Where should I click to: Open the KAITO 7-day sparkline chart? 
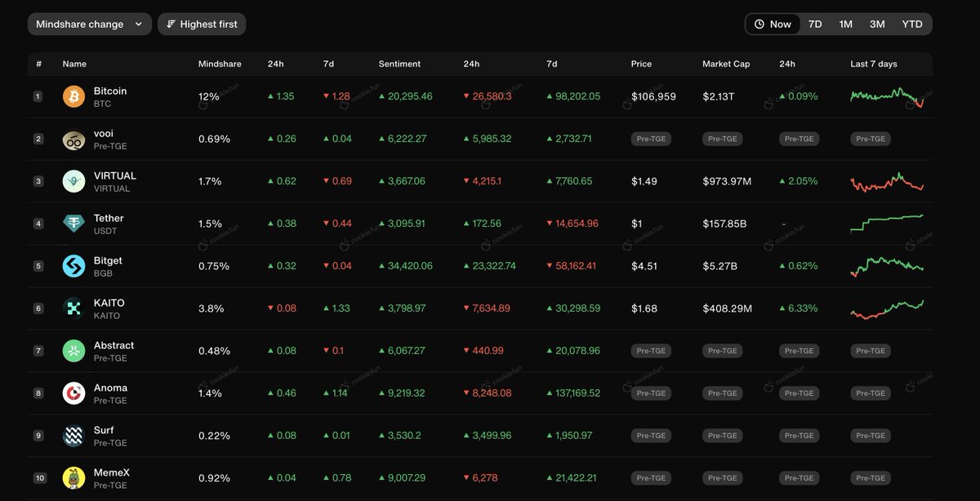pos(887,308)
